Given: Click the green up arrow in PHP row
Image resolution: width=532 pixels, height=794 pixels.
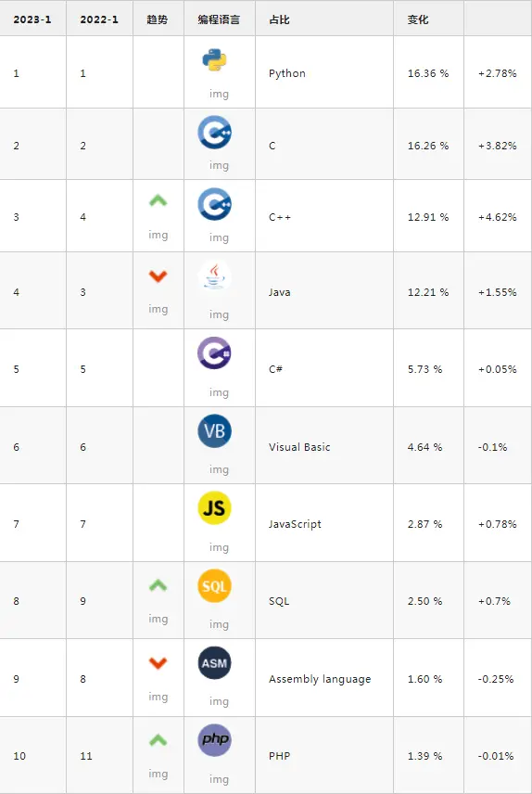Looking at the screenshot, I should click(x=158, y=740).
